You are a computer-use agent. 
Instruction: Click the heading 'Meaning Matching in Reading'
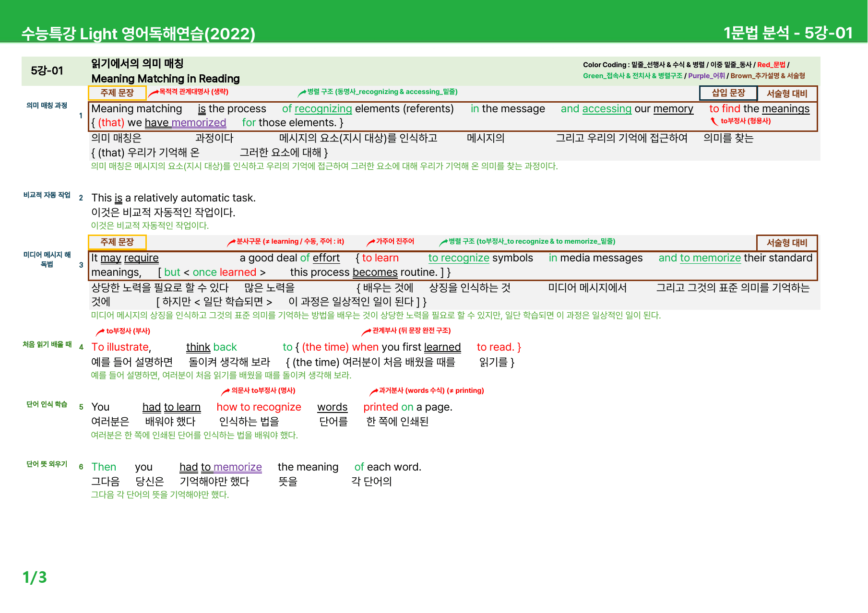tap(166, 79)
